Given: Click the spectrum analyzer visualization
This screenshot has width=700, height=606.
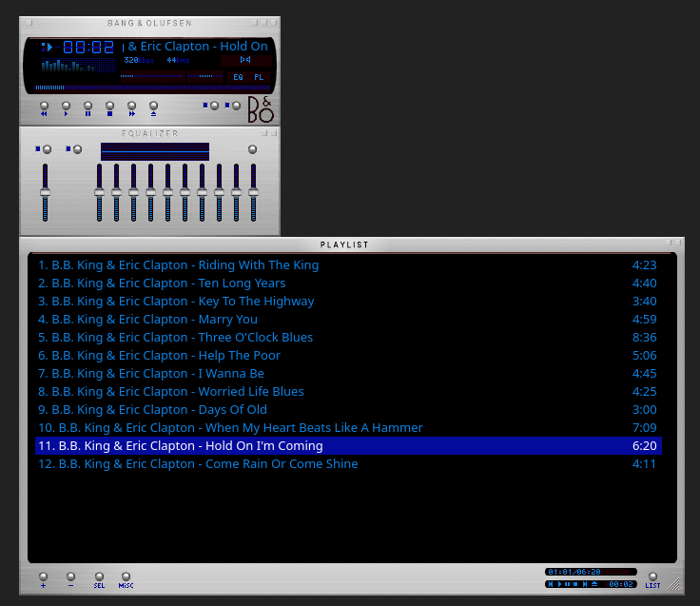Looking at the screenshot, I should tap(78, 66).
